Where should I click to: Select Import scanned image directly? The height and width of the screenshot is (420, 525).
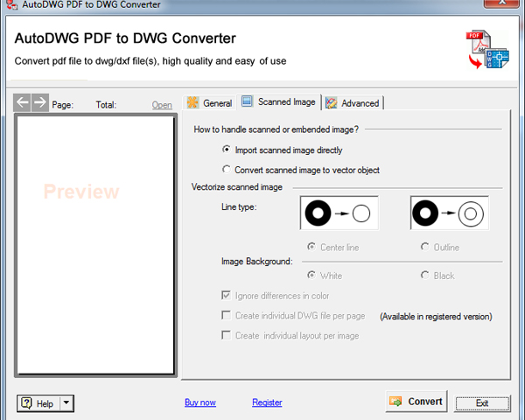[227, 150]
